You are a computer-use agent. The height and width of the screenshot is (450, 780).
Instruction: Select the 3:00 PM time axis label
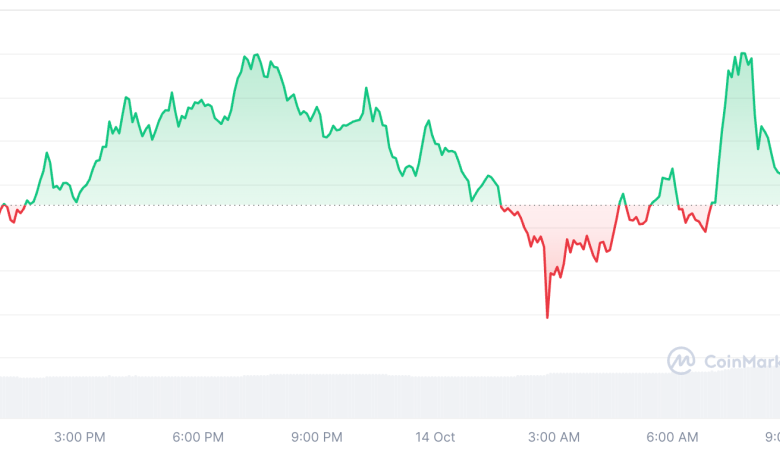click(x=80, y=437)
